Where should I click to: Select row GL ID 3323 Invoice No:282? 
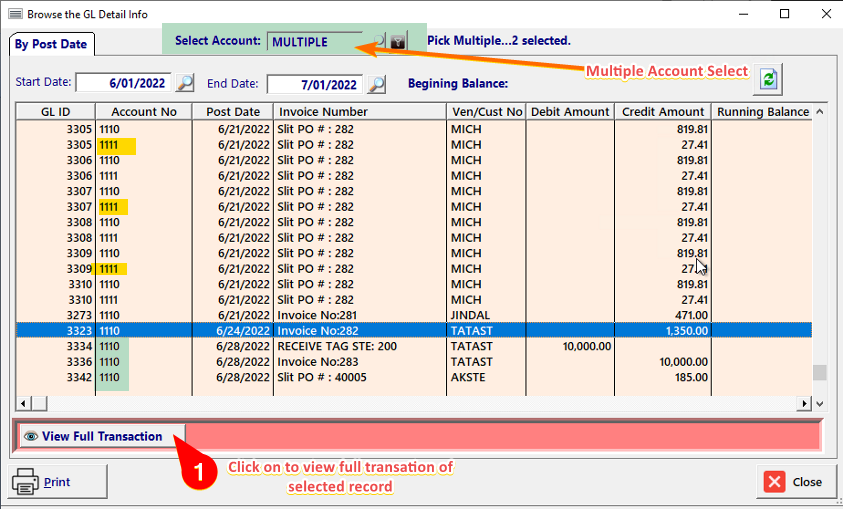[x=414, y=331]
